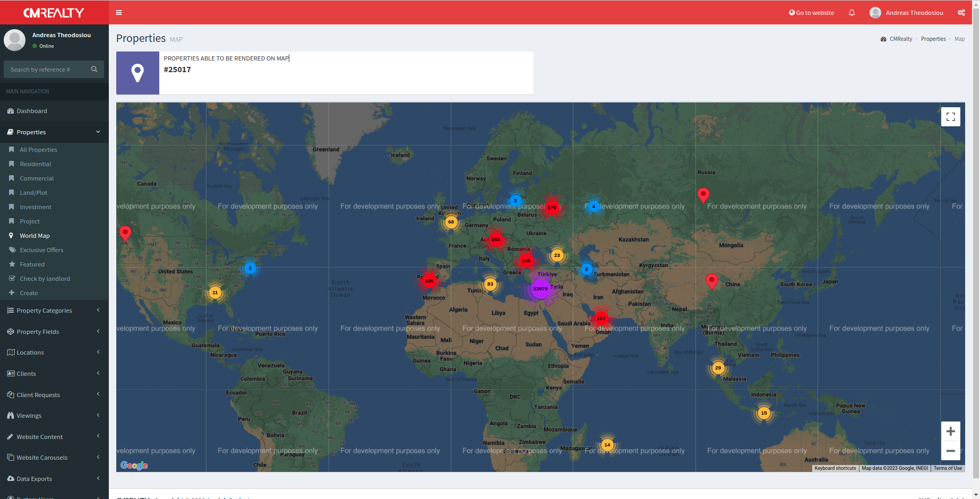
Task: Click the red 167 cluster marker
Action: pos(601,319)
